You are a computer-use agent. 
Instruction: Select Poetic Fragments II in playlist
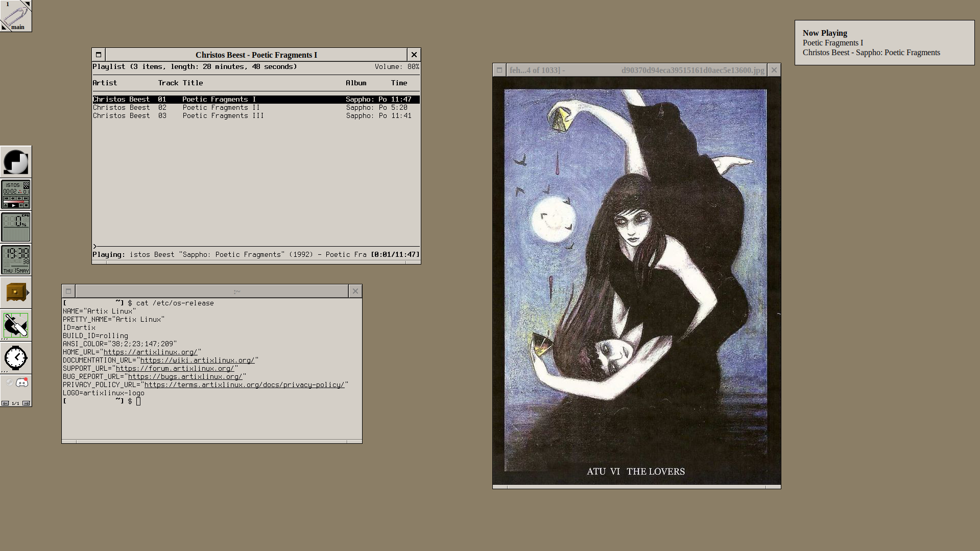[x=221, y=108]
